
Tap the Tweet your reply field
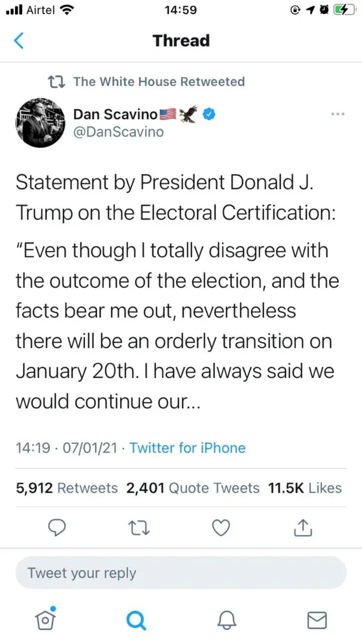tap(181, 573)
